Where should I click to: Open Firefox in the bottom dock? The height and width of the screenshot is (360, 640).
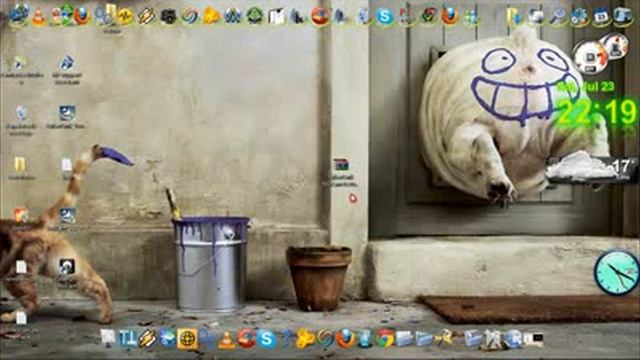tap(345, 338)
